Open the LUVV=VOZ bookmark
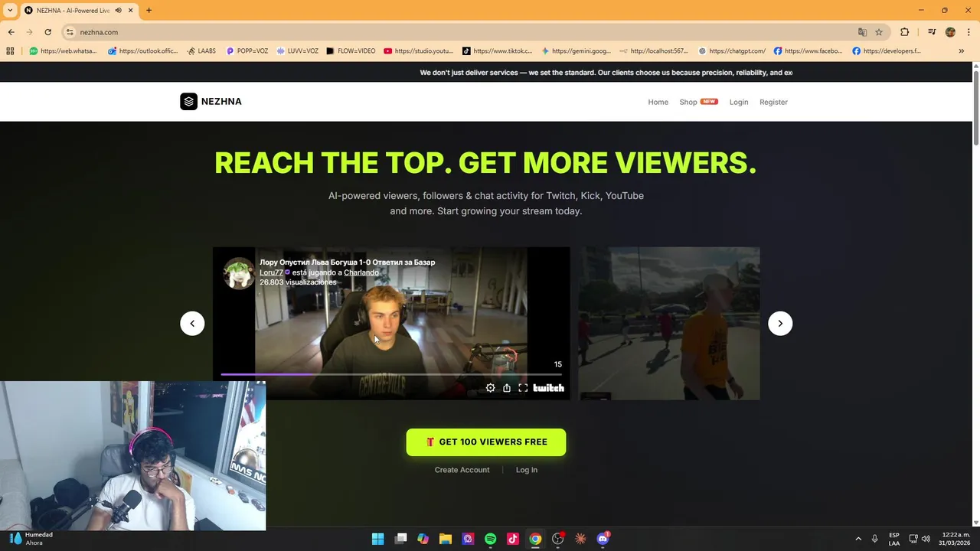The width and height of the screenshot is (980, 551). [x=297, y=51]
